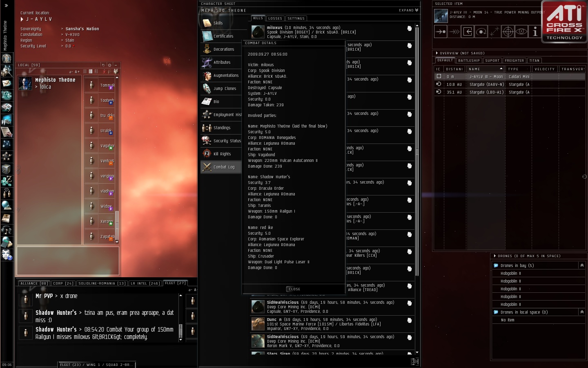Open the current location J-AYLV triangle menu
The width and height of the screenshot is (588, 368).
tap(22, 19)
